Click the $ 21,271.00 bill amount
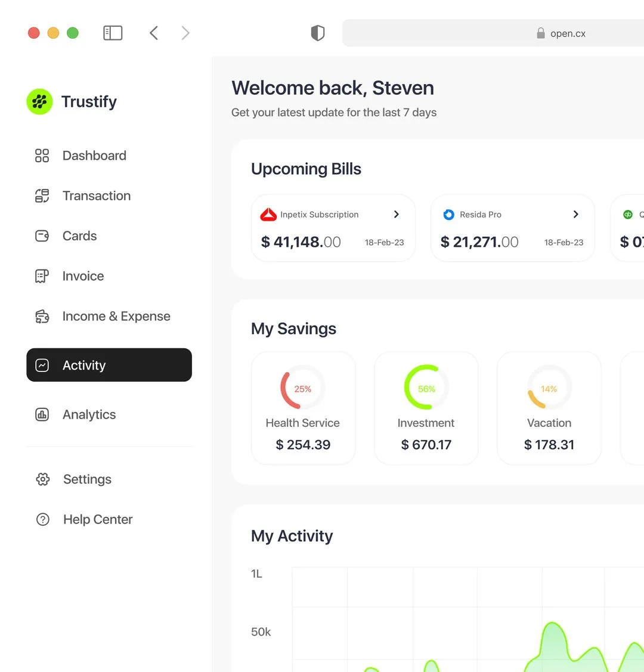 tap(479, 242)
